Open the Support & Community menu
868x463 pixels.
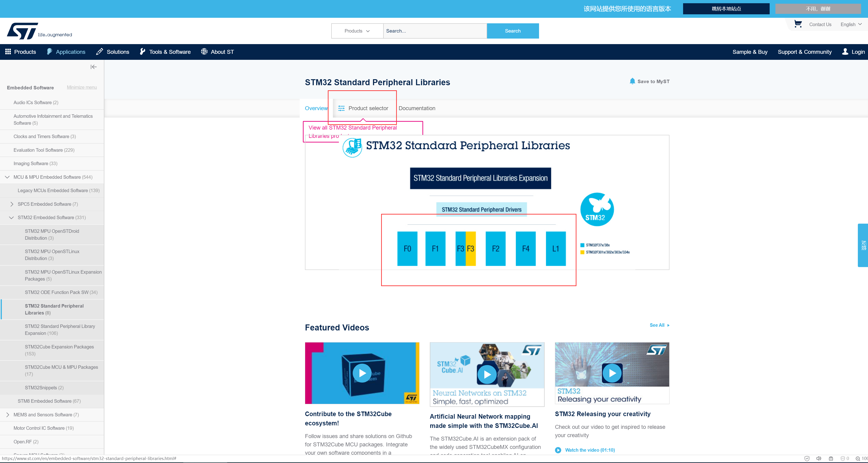[x=805, y=51]
